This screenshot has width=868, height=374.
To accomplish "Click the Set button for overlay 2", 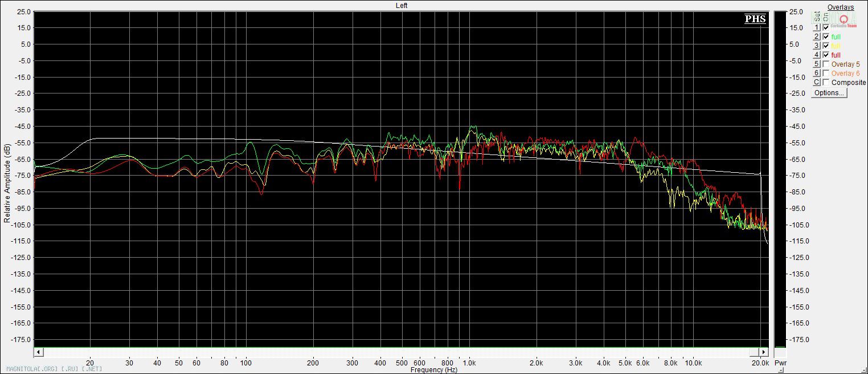I will click(x=816, y=36).
